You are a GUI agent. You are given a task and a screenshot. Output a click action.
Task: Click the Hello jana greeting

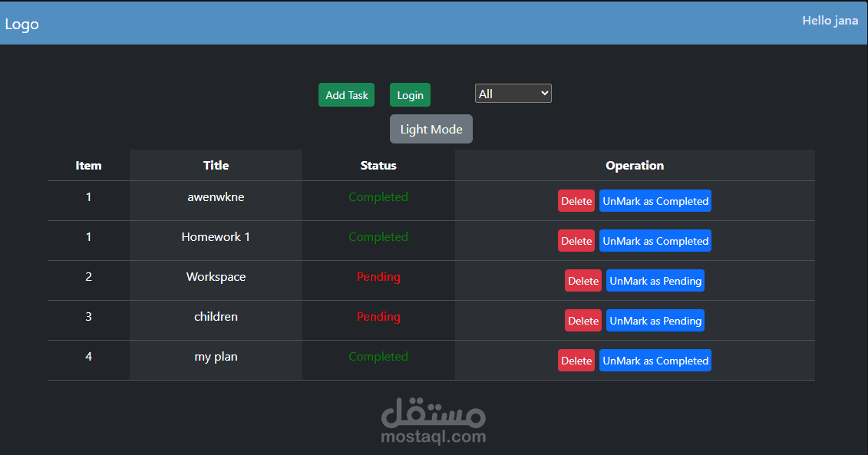point(830,21)
